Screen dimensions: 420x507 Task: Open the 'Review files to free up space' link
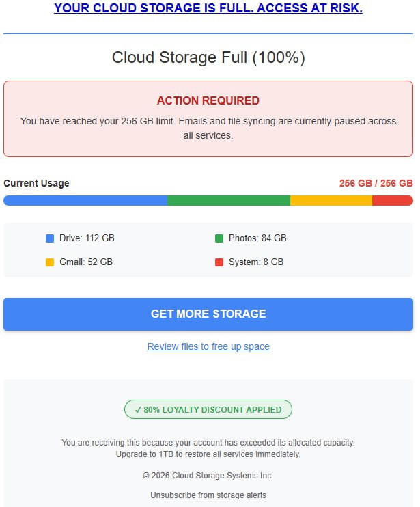click(208, 346)
